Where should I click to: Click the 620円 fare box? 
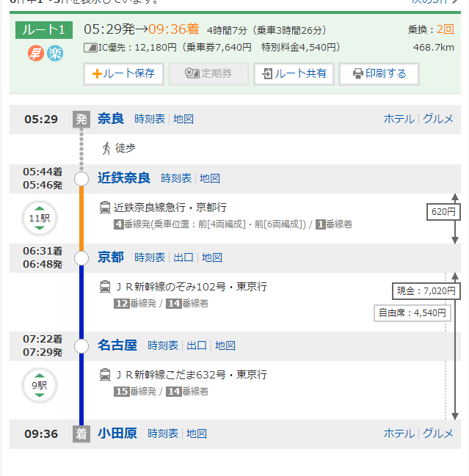coord(443,212)
